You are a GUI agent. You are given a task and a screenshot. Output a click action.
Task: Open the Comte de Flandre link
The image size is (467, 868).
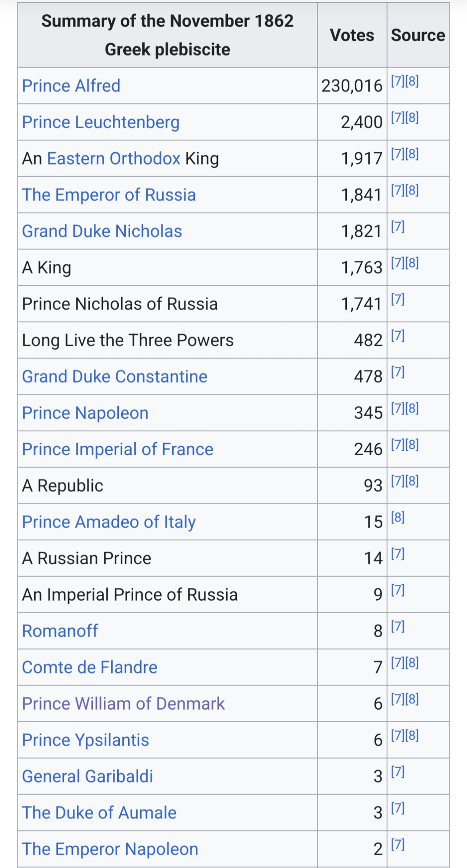click(89, 667)
